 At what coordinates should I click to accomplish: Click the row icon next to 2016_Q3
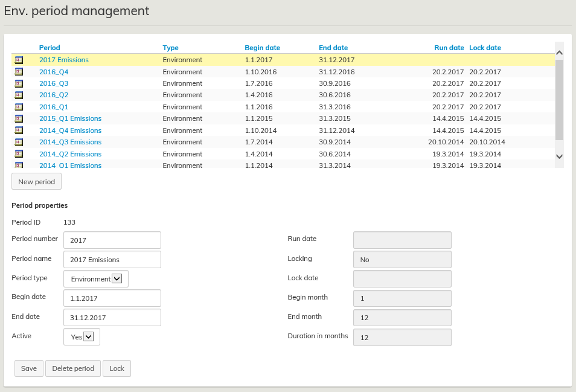coord(19,83)
